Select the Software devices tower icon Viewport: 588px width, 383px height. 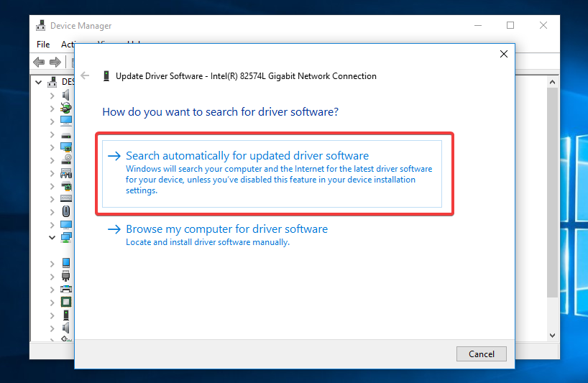[66, 315]
